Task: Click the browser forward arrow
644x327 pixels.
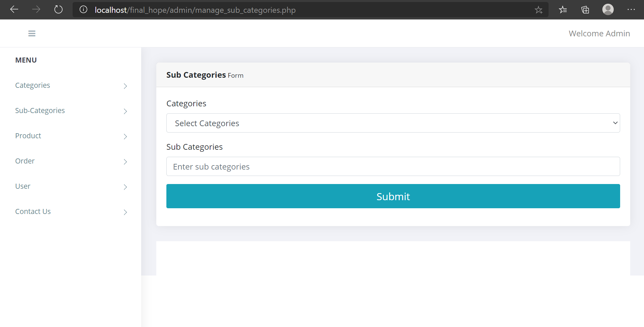Action: click(x=36, y=9)
